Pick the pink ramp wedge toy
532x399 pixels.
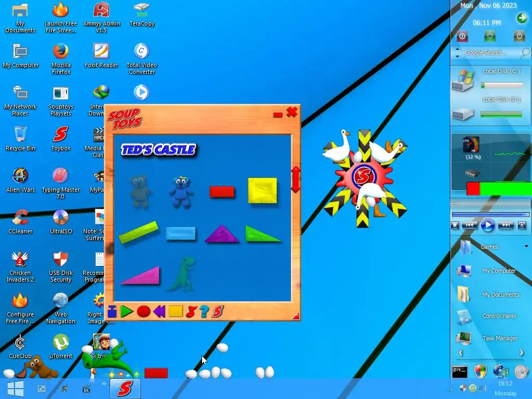[140, 275]
